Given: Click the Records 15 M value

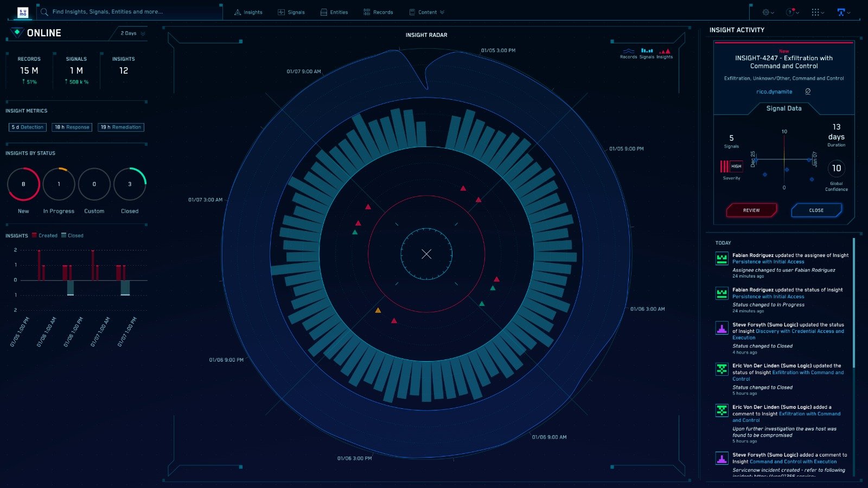Looking at the screenshot, I should (x=29, y=70).
